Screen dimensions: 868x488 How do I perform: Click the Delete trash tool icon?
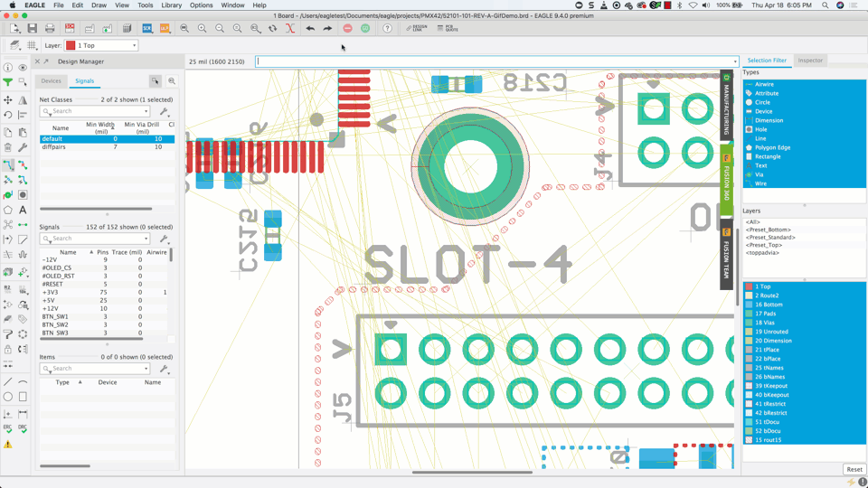(8, 147)
